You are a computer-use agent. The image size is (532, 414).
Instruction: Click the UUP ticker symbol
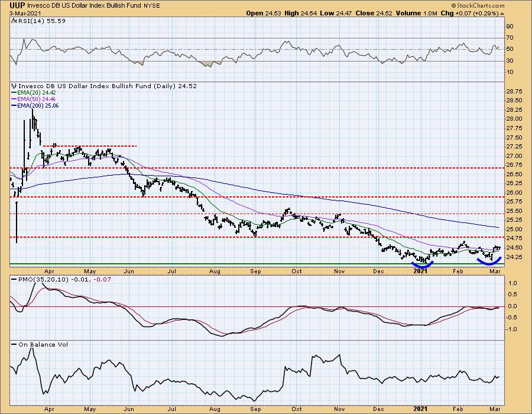click(17, 5)
